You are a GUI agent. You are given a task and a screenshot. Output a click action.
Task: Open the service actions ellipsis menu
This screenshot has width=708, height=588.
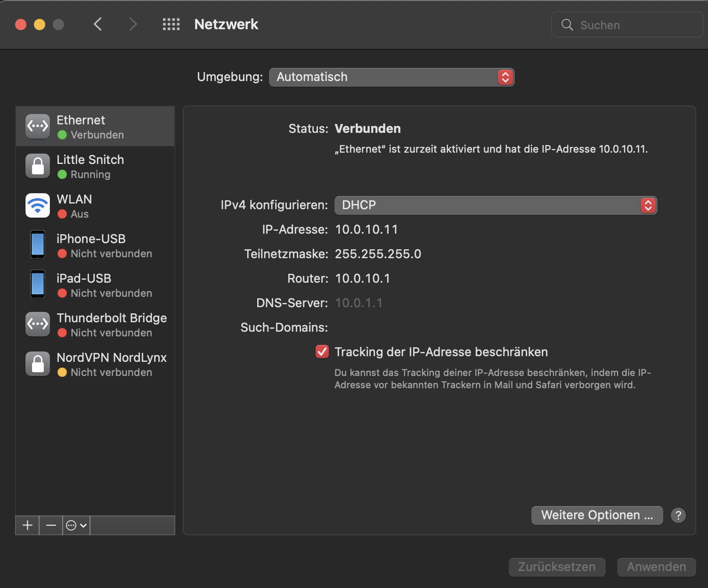click(x=76, y=525)
